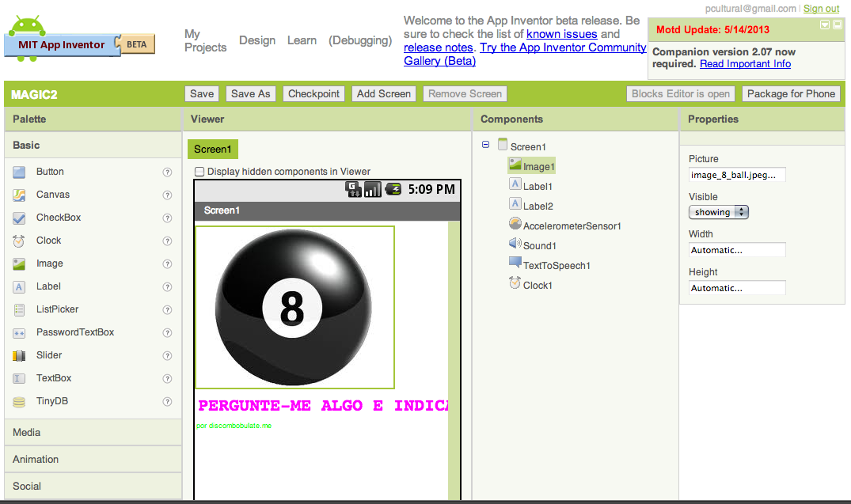Click the Package for Phone button

tap(791, 93)
